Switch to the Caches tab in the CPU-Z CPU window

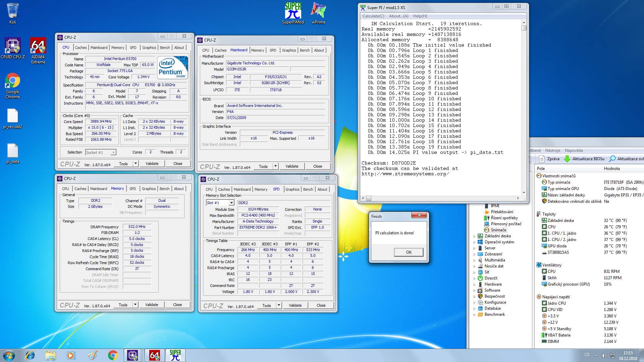[80, 48]
